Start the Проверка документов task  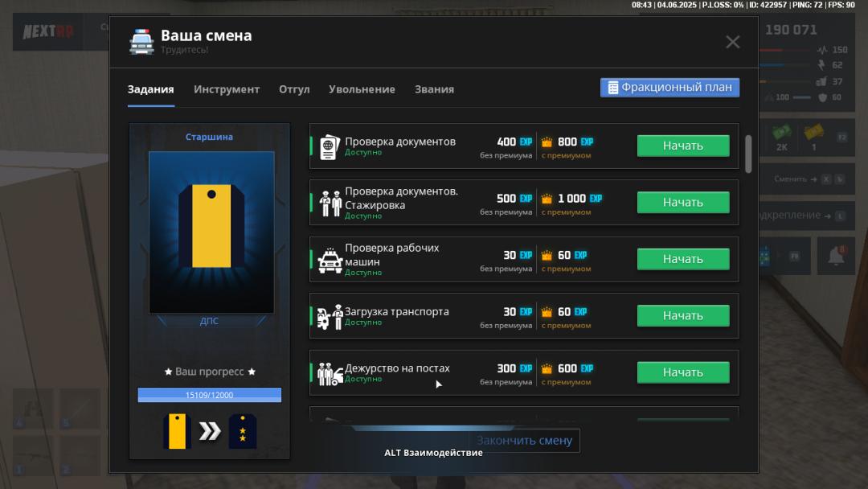point(682,146)
